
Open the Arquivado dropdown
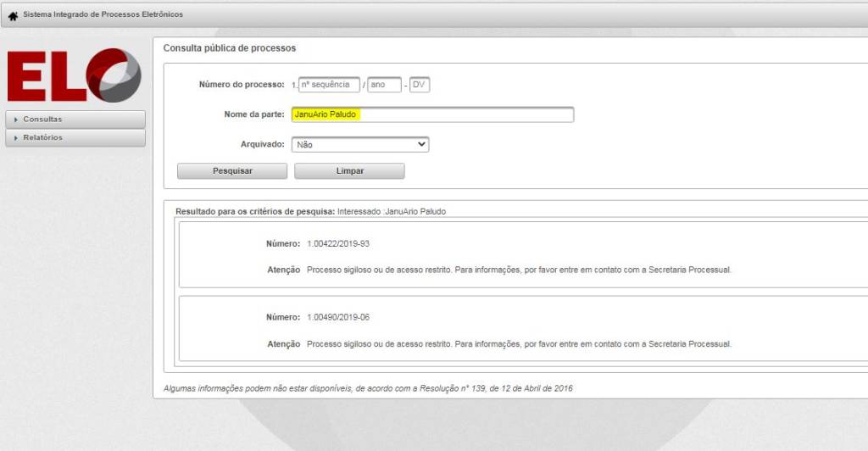[359, 144]
